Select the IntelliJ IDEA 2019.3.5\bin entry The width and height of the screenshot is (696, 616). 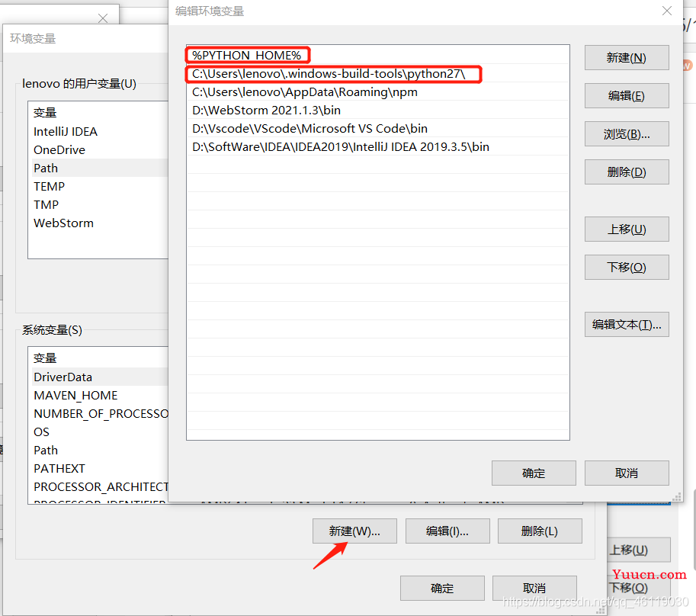[x=378, y=146]
